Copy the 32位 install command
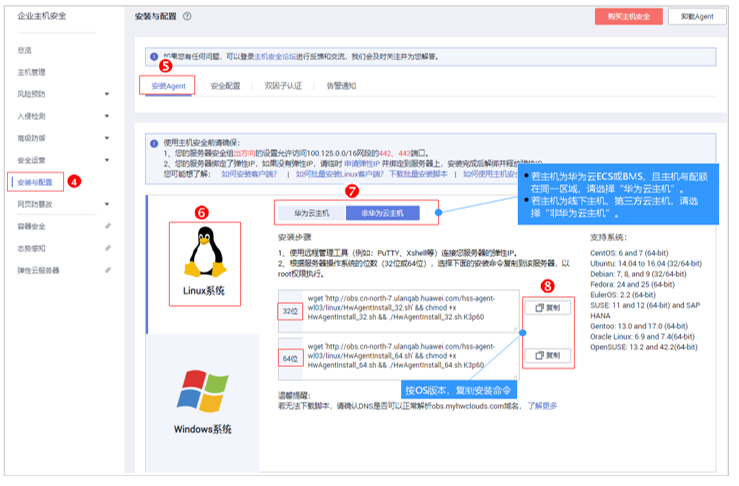The height and width of the screenshot is (486, 739). point(548,308)
